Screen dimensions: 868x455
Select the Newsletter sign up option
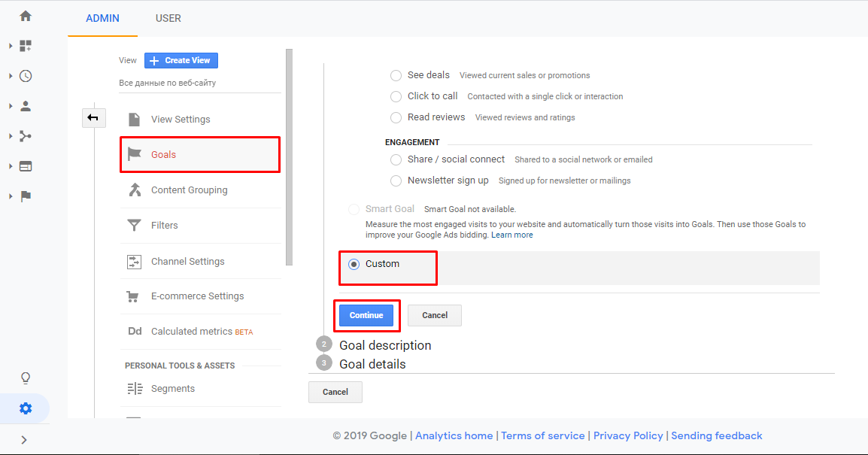[396, 180]
